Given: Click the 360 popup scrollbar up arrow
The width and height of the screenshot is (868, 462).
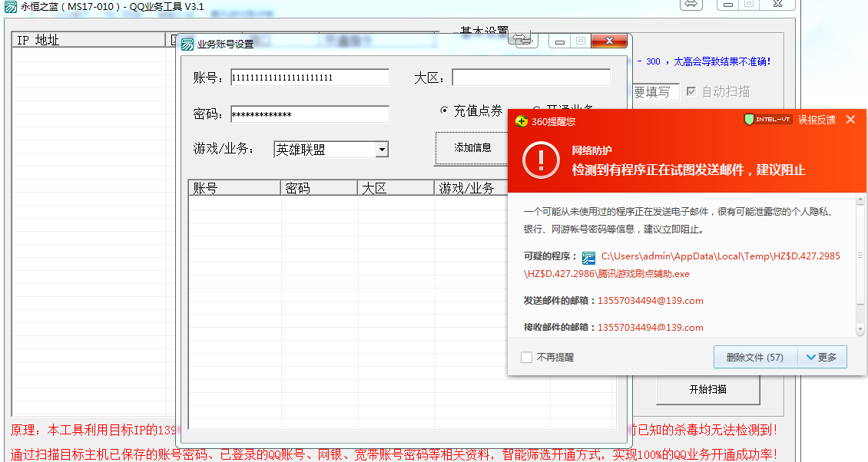Looking at the screenshot, I should tap(860, 200).
